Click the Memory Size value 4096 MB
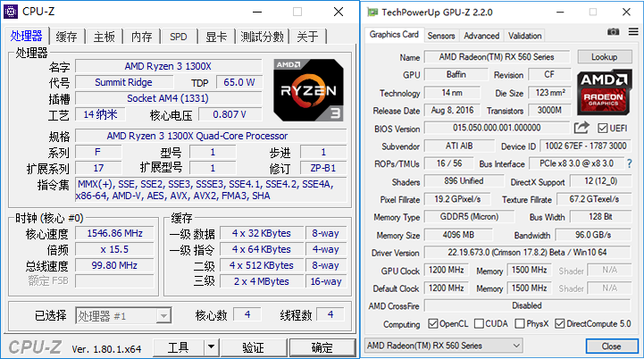644x359 pixels. click(458, 235)
